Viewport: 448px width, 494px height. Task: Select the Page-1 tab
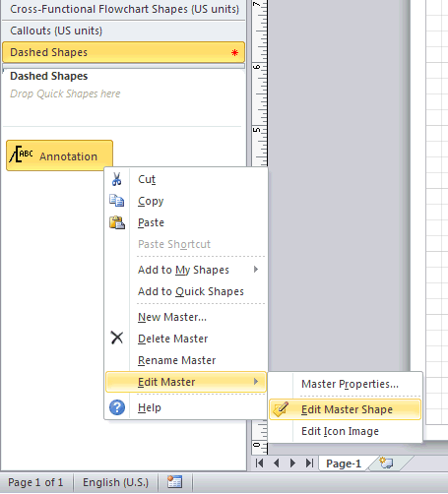click(344, 463)
